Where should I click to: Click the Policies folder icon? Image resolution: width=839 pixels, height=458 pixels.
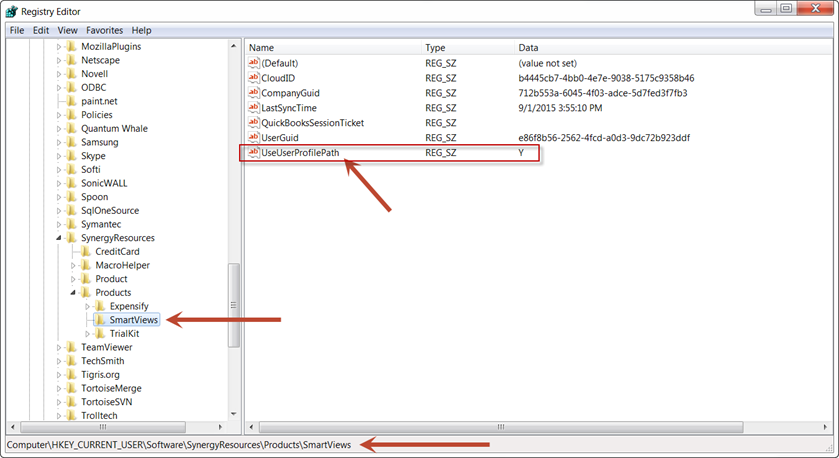coord(72,114)
